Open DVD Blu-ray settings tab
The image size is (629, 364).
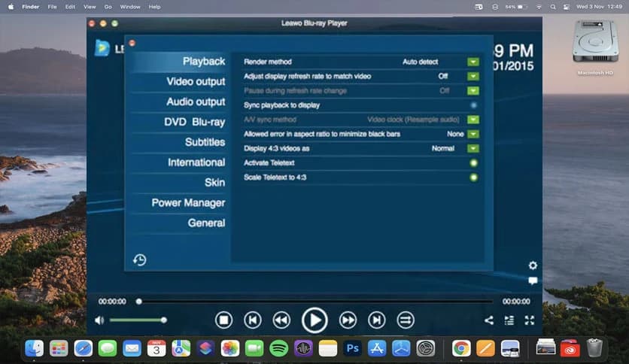coord(180,122)
